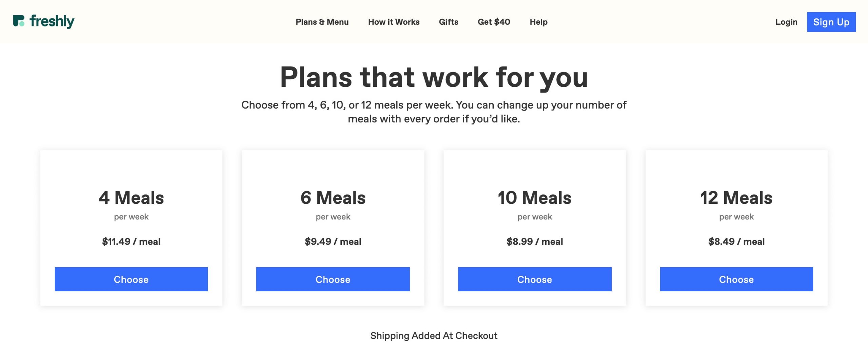Viewport: 868px width, 348px height.
Task: Choose the 4 Meals plan
Action: 131,279
